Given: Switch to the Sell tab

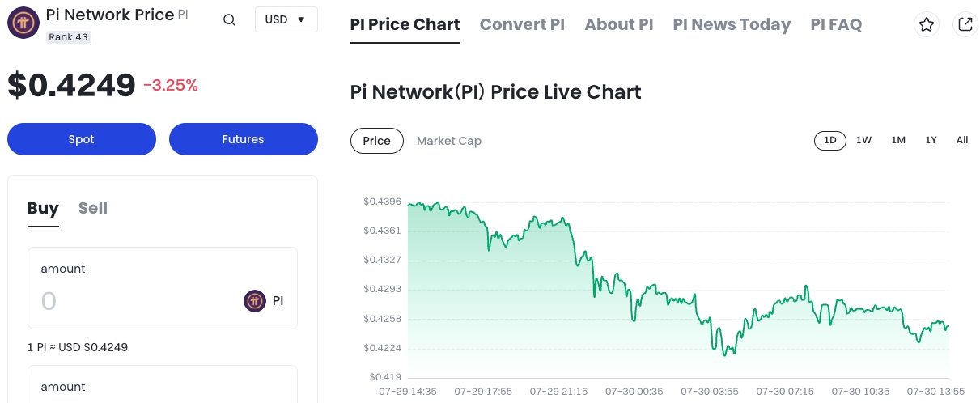Looking at the screenshot, I should click(93, 208).
